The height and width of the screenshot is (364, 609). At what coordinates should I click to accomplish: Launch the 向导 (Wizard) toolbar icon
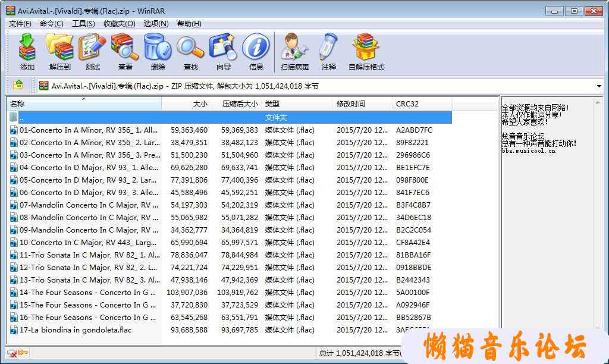click(224, 52)
